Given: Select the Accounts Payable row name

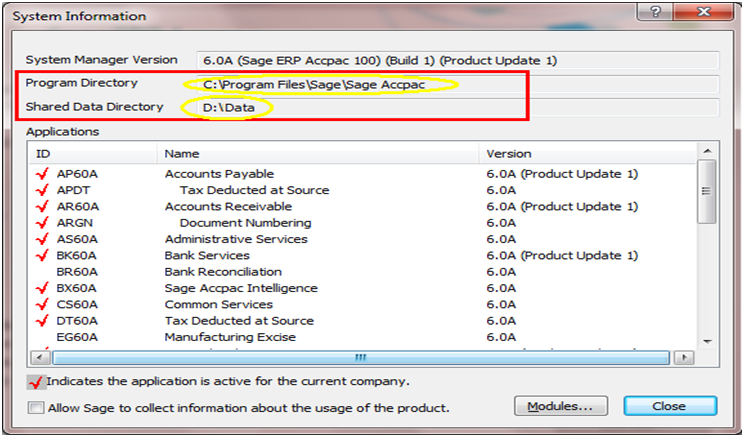Looking at the screenshot, I should tap(219, 174).
